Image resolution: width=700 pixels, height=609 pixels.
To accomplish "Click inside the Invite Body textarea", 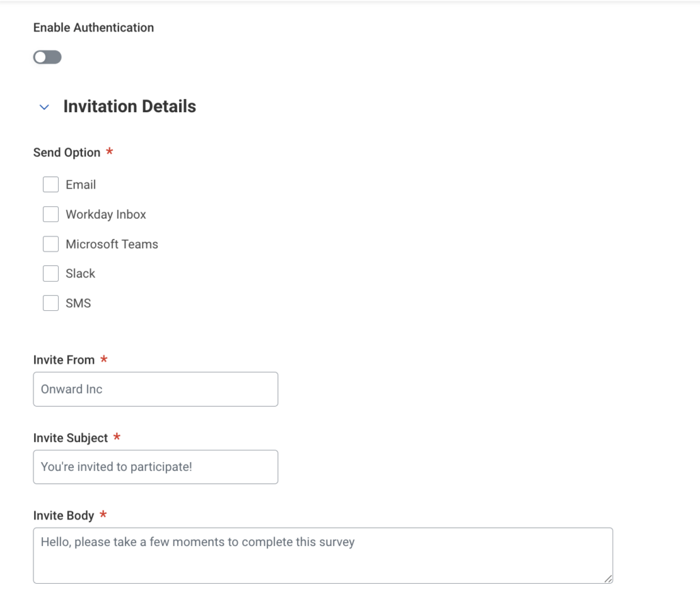I will (x=323, y=555).
